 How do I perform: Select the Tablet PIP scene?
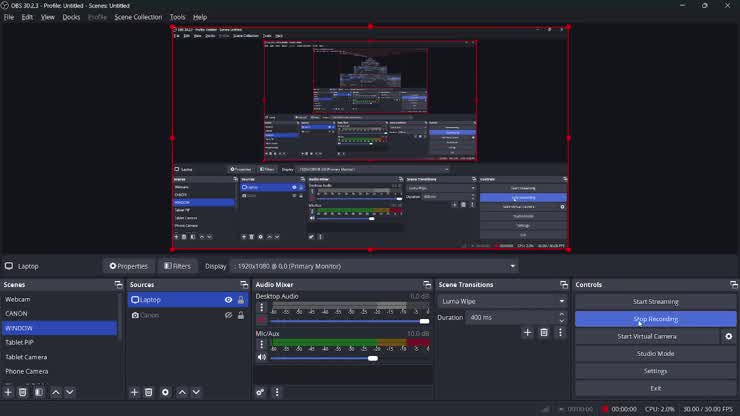click(x=59, y=342)
